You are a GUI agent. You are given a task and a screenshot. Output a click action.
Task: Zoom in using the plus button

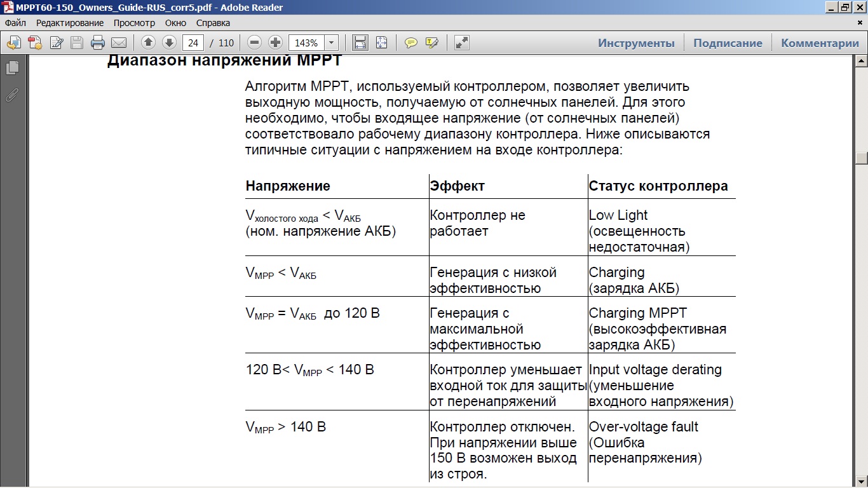[275, 43]
